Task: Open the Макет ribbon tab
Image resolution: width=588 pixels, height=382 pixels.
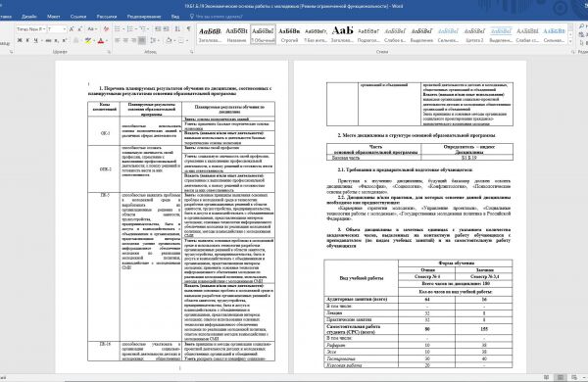Action: [x=53, y=17]
